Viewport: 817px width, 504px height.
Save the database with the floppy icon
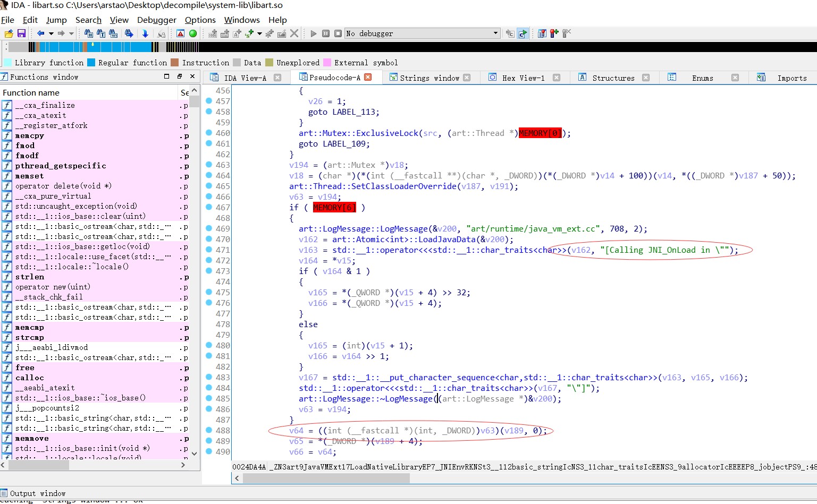tap(21, 33)
